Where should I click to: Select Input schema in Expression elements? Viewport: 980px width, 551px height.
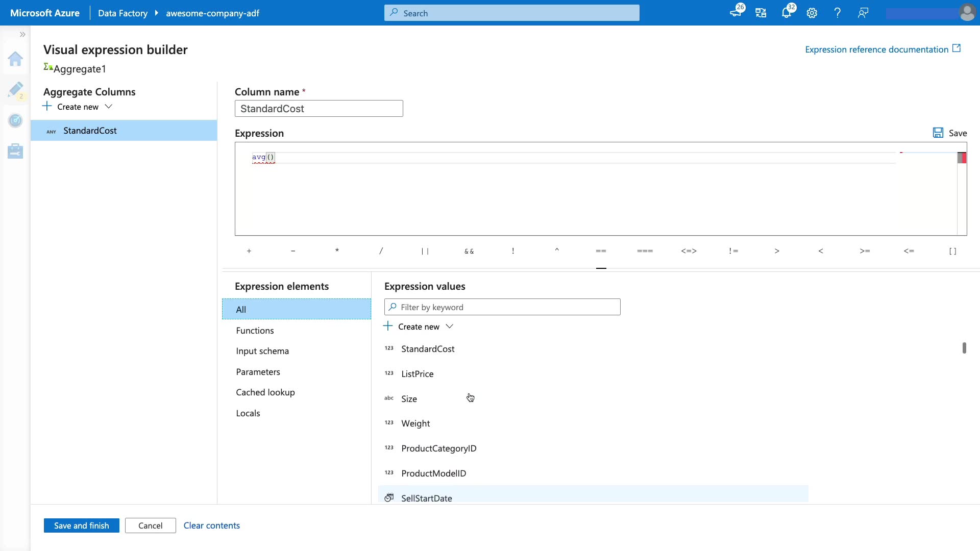(262, 351)
